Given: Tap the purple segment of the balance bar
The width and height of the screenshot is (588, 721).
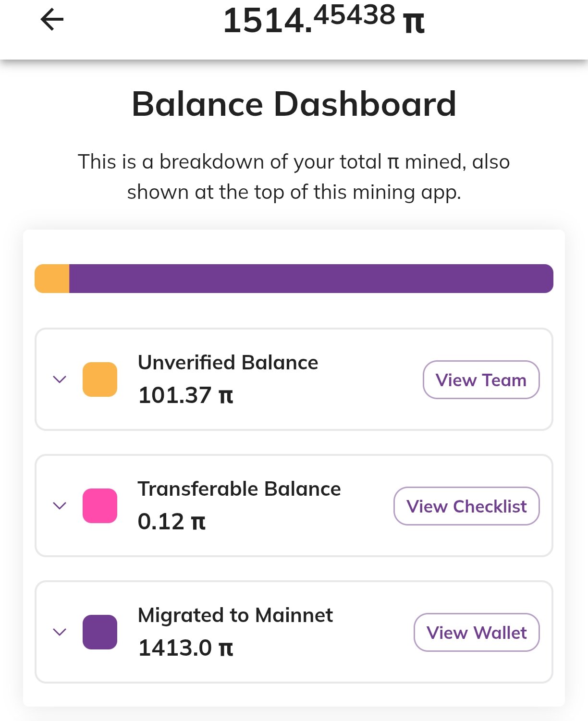Looking at the screenshot, I should (311, 279).
